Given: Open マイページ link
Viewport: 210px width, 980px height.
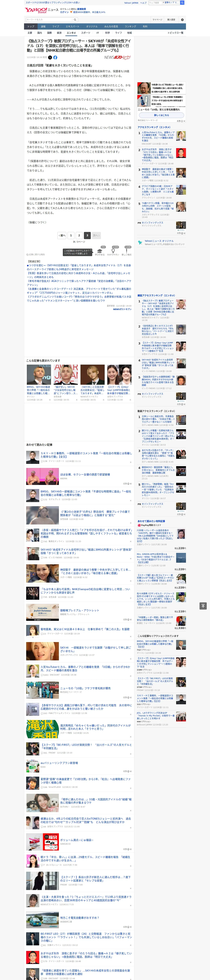Looking at the screenshot, I should click(x=157, y=19).
